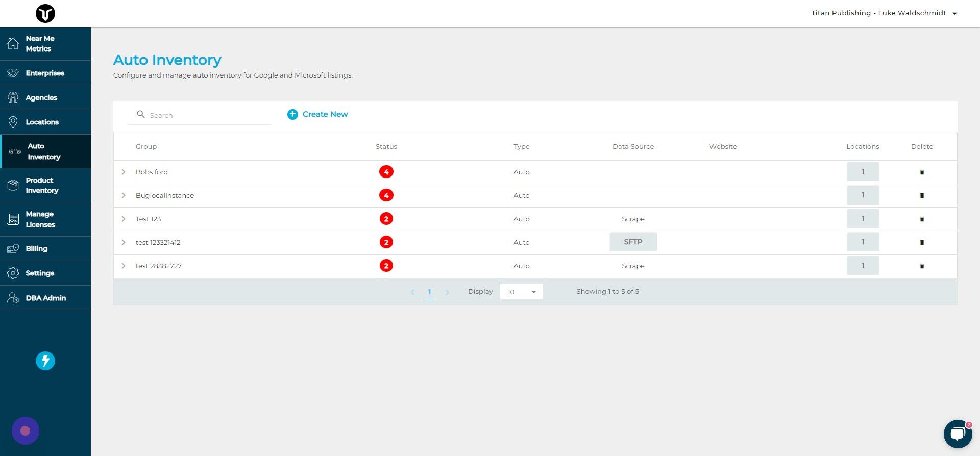Click the search magnifier icon
This screenshot has width=980, height=456.
pyautogui.click(x=141, y=114)
